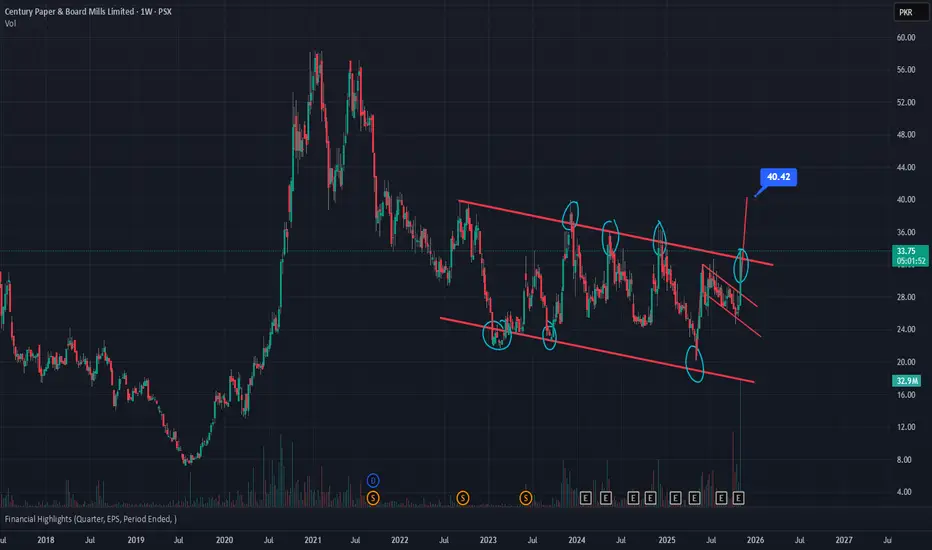The image size is (932, 550).
Task: Open the third earnings (E) marker of 2024
Action: click(x=633, y=498)
